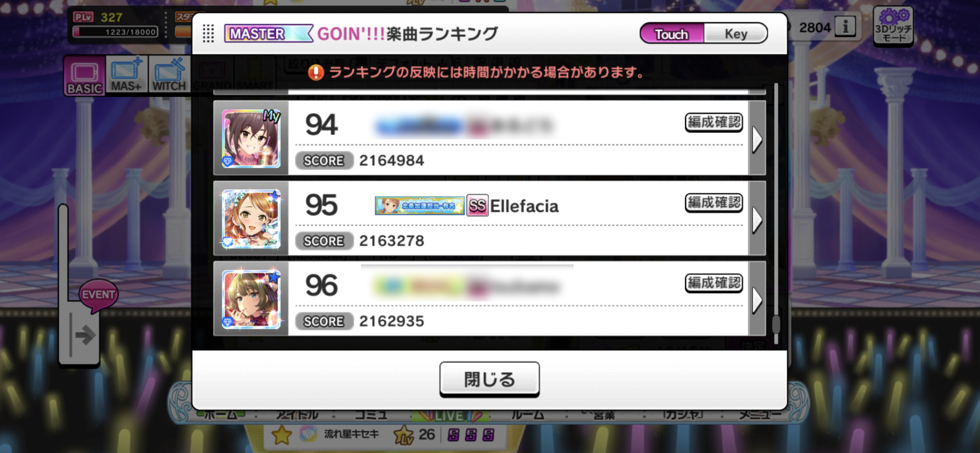Switch ranking to Key mode

735,34
